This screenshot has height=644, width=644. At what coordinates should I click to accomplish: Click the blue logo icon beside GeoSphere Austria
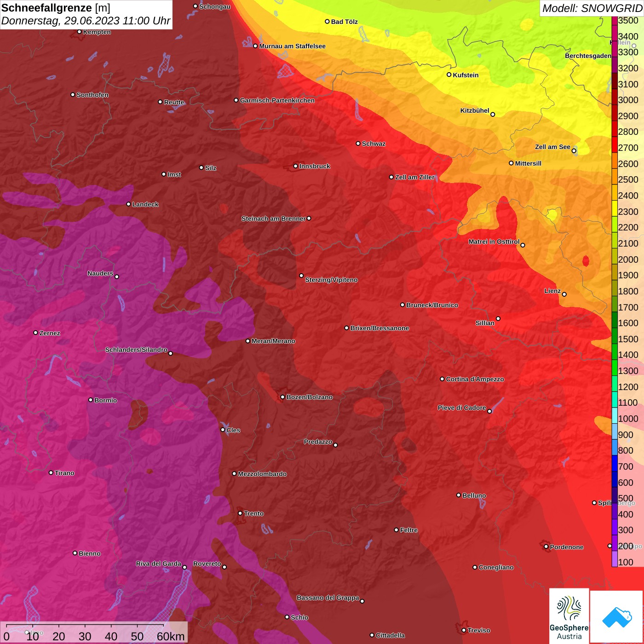pyautogui.click(x=617, y=617)
